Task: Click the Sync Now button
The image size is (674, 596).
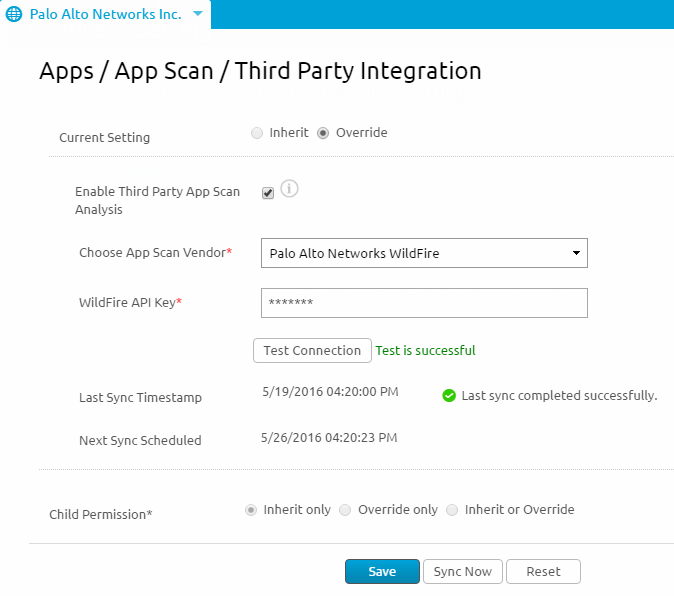Action: (463, 572)
